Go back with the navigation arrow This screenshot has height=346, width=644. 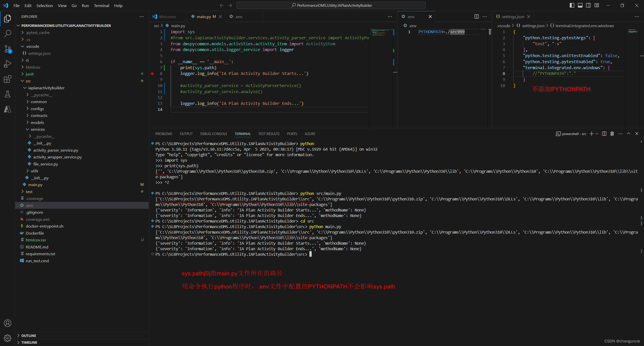pyautogui.click(x=222, y=5)
